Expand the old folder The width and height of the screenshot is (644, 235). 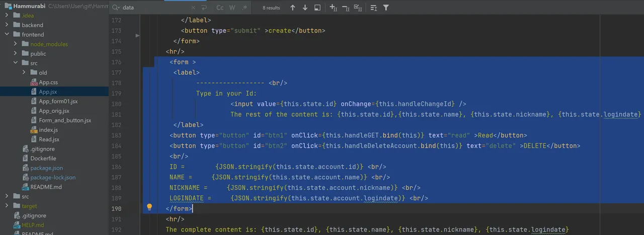click(x=24, y=72)
